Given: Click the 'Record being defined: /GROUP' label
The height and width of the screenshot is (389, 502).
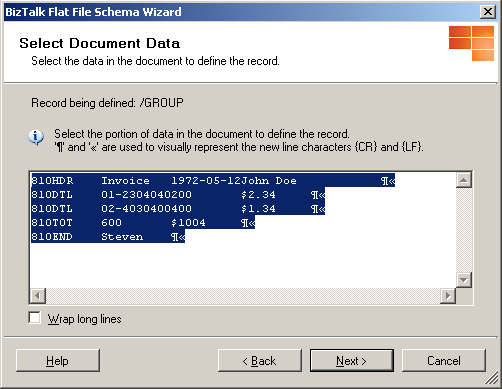Looking at the screenshot, I should coord(107,103).
